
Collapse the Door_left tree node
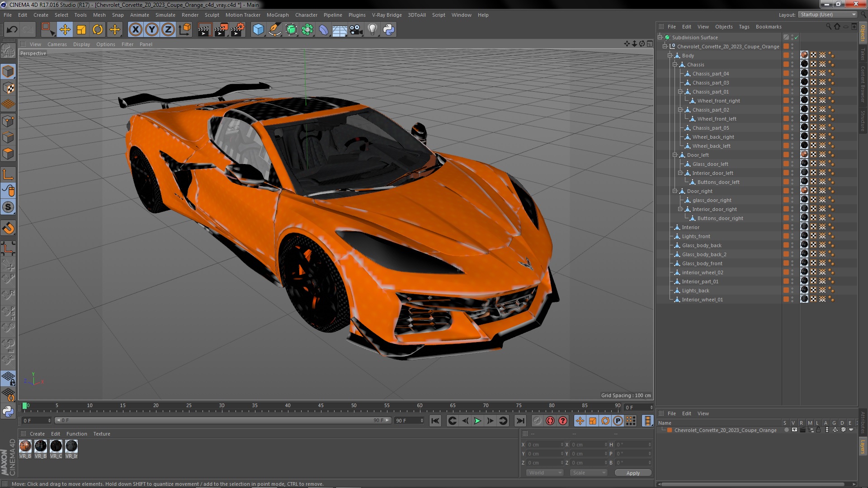[x=675, y=155]
